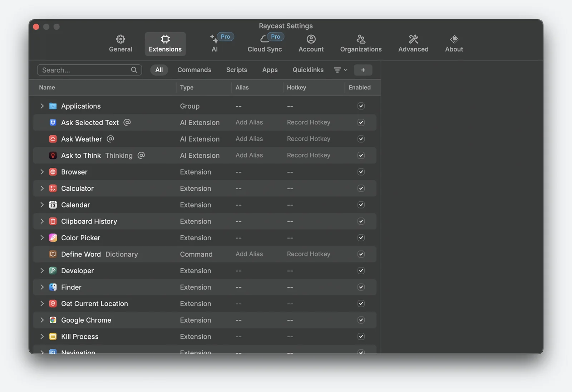Image resolution: width=572 pixels, height=392 pixels.
Task: Expand the Developer extension row
Action: (x=42, y=270)
